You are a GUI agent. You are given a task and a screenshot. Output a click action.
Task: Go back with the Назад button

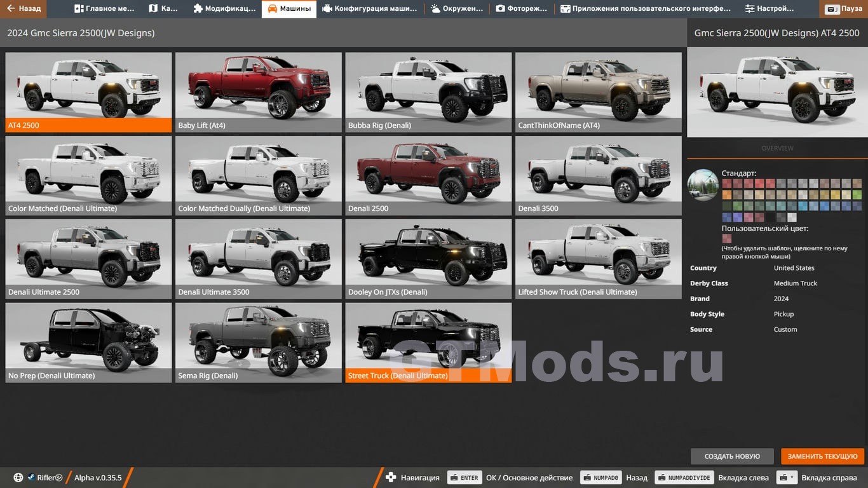(x=23, y=9)
